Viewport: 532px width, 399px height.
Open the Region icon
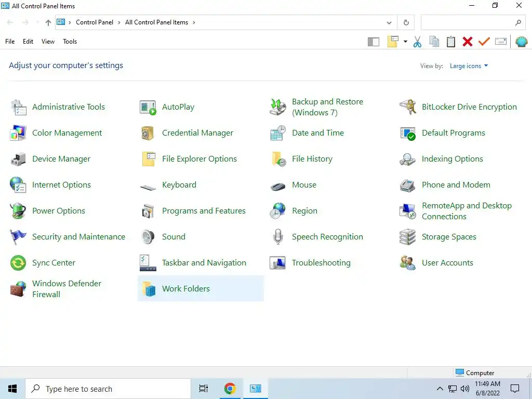(x=278, y=211)
